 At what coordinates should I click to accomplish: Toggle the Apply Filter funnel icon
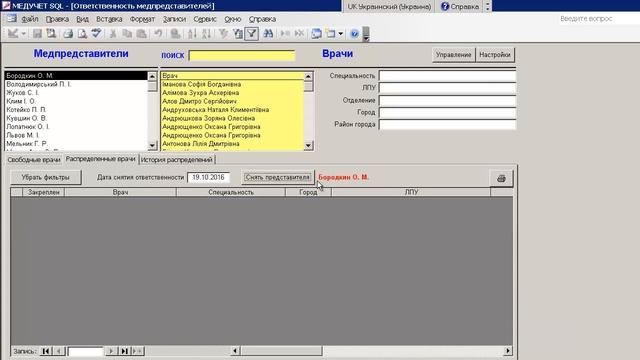(x=252, y=33)
